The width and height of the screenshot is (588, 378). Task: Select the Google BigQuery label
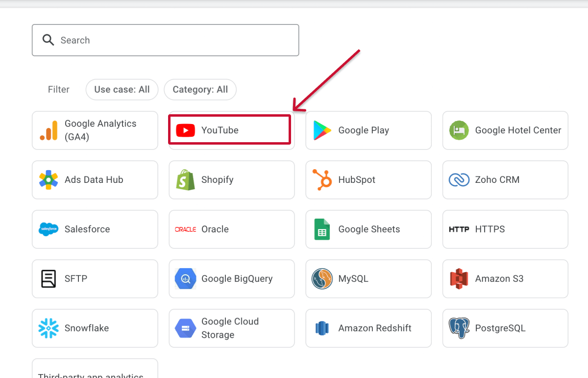point(237,279)
